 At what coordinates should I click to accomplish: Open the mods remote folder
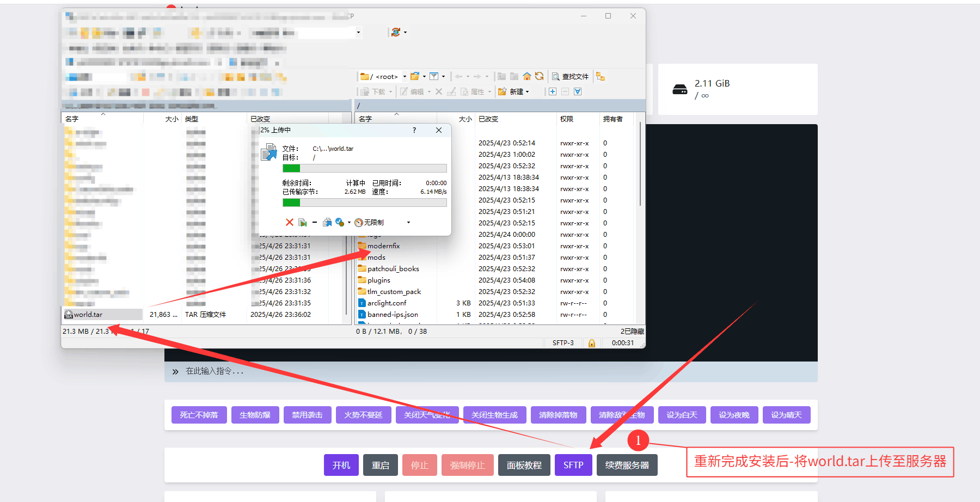click(376, 258)
